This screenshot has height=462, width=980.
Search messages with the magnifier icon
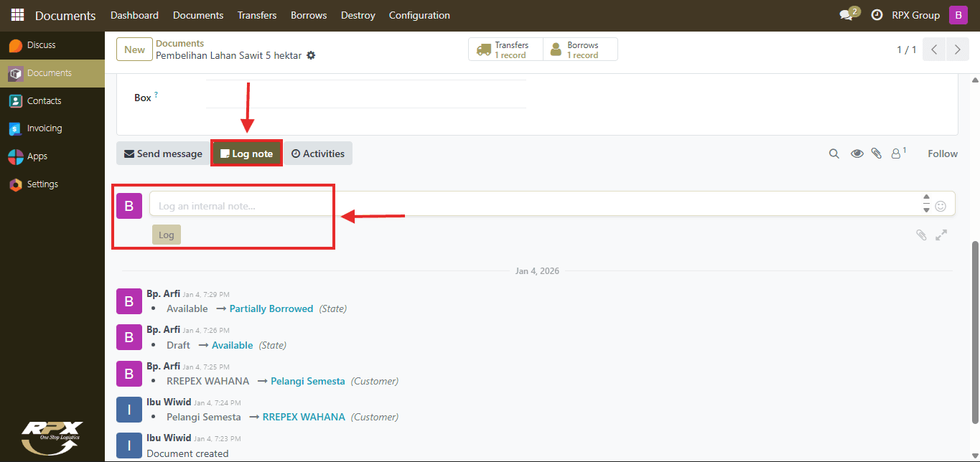pos(834,154)
